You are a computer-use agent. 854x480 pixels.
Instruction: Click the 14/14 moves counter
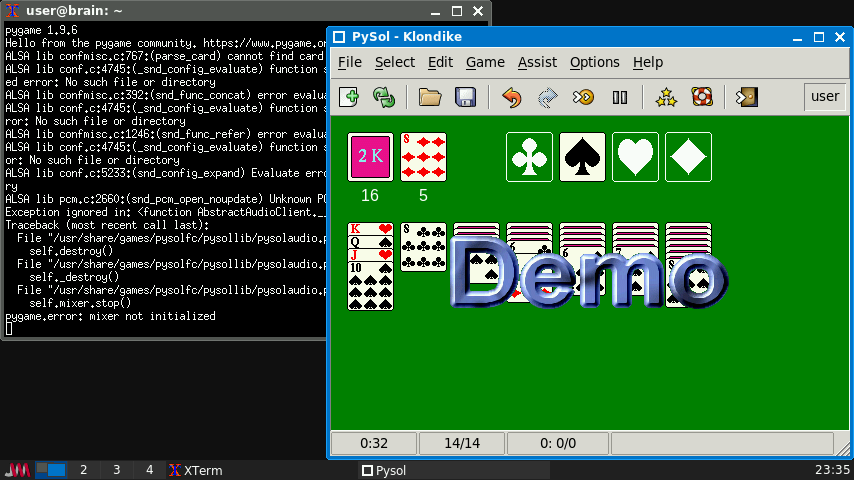click(462, 443)
